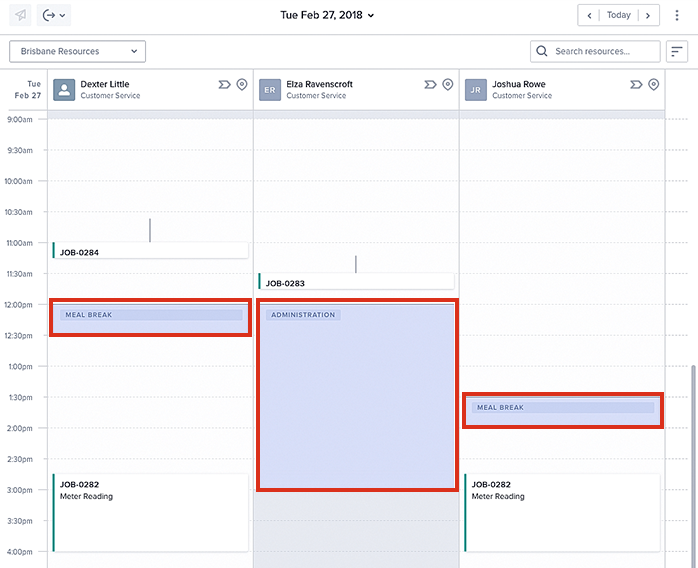Click the send paper plane icon
This screenshot has height=568, width=698.
coord(21,15)
